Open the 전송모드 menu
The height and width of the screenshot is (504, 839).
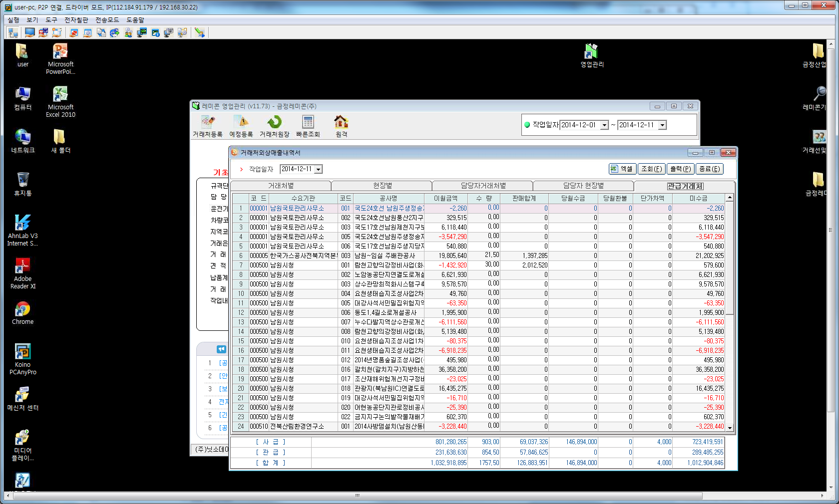click(107, 20)
